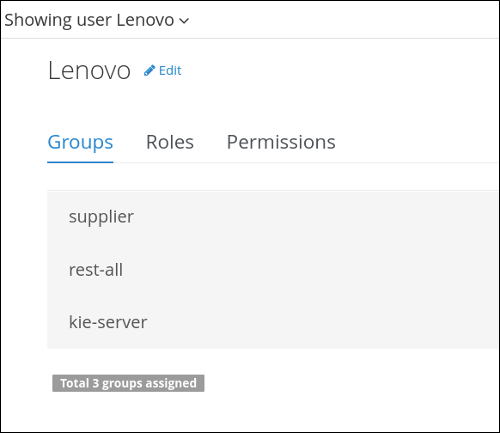The image size is (500, 433).
Task: Click the pencil icon beside Lenovo
Action: tap(149, 70)
